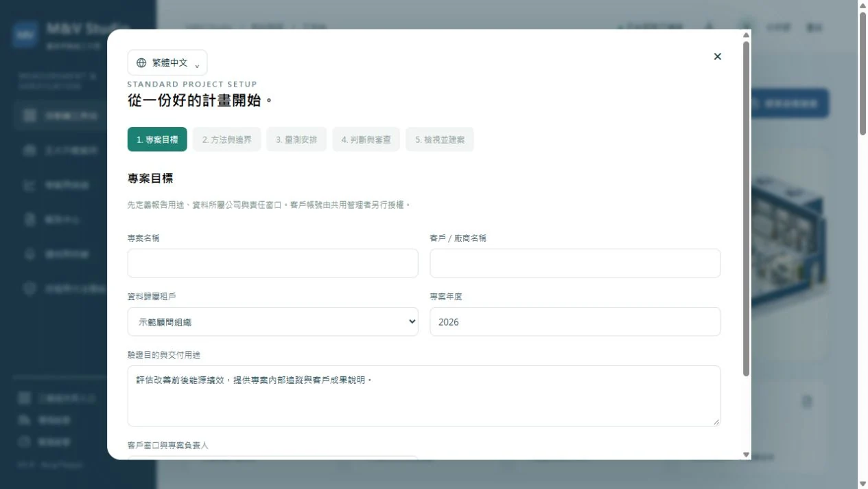
Task: Click the dialog's vertical scrollbar thumb
Action: pos(747,208)
